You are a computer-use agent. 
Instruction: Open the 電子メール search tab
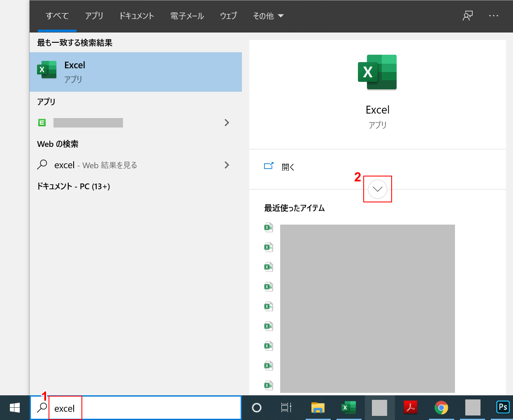click(x=187, y=16)
